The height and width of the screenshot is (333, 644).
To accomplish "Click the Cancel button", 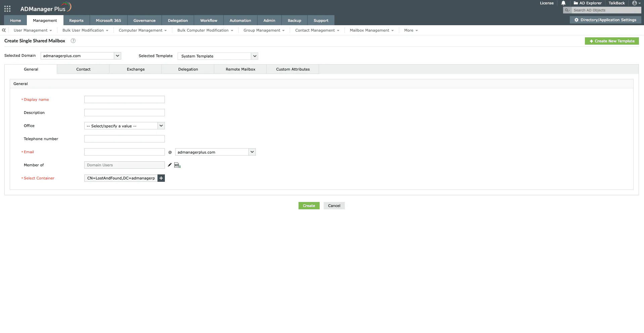I will tap(334, 205).
